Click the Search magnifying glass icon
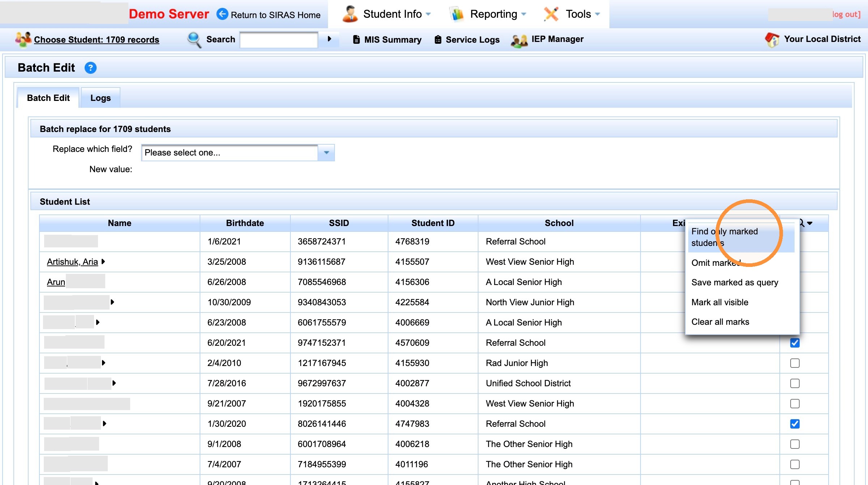Image resolution: width=868 pixels, height=485 pixels. coord(194,39)
